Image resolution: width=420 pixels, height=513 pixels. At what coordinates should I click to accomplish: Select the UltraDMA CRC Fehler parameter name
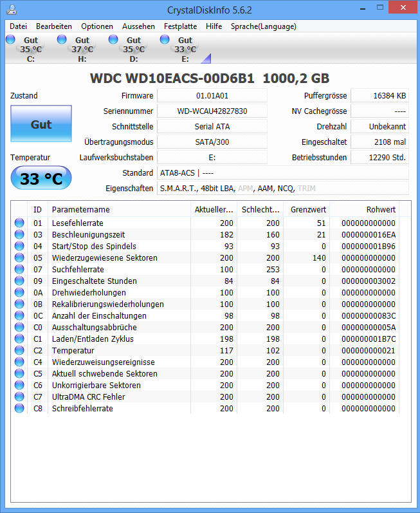click(x=88, y=397)
